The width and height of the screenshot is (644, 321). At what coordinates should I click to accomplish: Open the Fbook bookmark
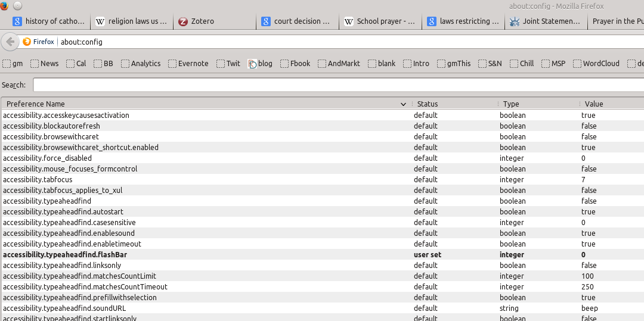(x=295, y=64)
